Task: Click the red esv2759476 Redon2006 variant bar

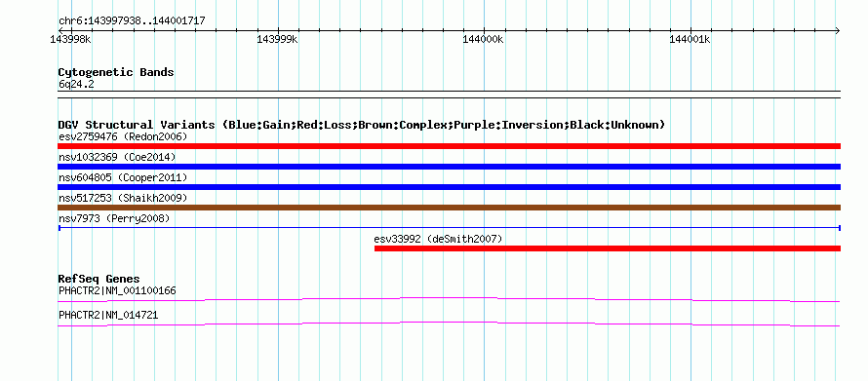Action: pos(449,146)
